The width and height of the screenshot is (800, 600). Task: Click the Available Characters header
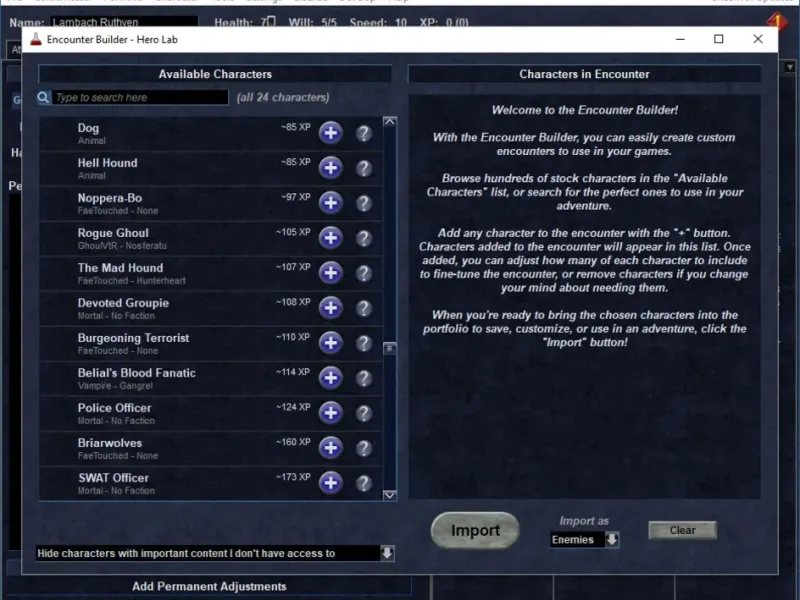point(215,74)
